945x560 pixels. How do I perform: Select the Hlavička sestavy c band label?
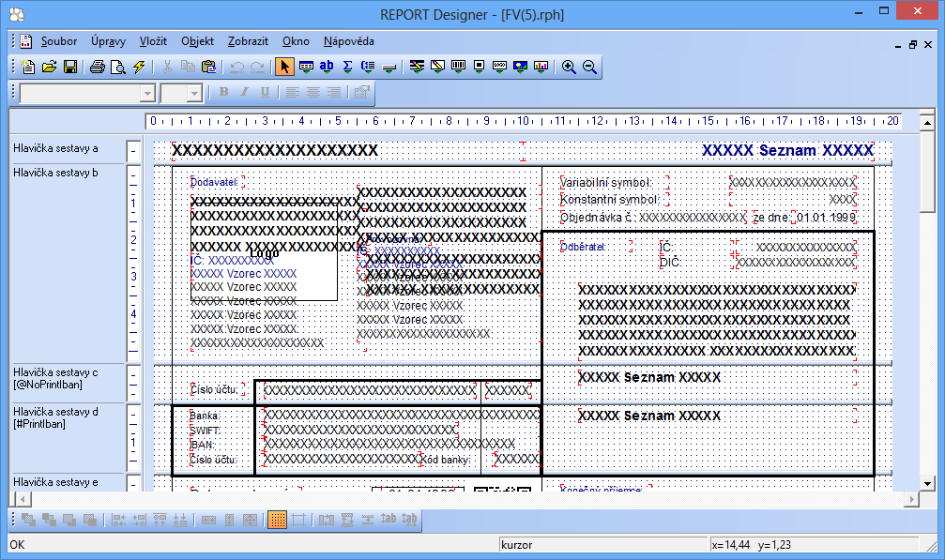55,378
